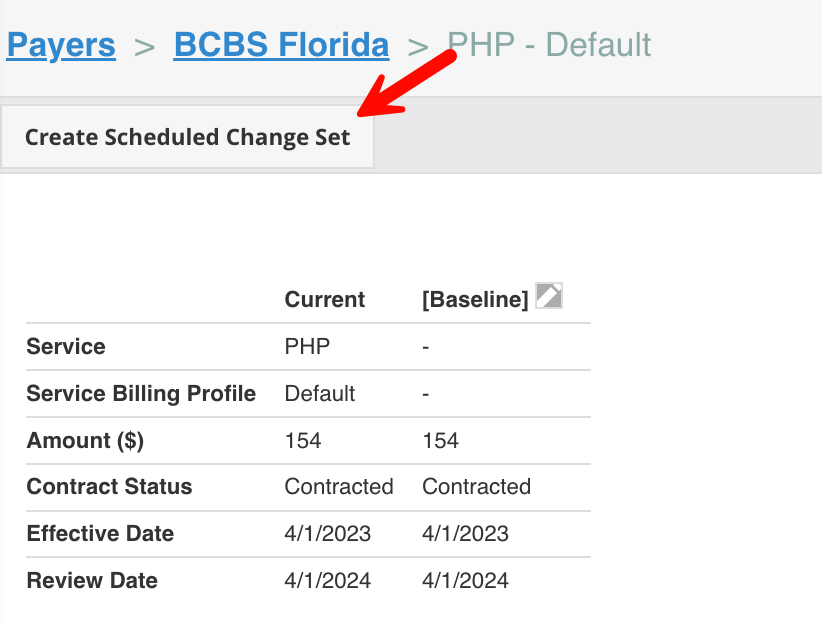Open the Payers breadcrumb link
The width and height of the screenshot is (822, 626).
coord(61,45)
